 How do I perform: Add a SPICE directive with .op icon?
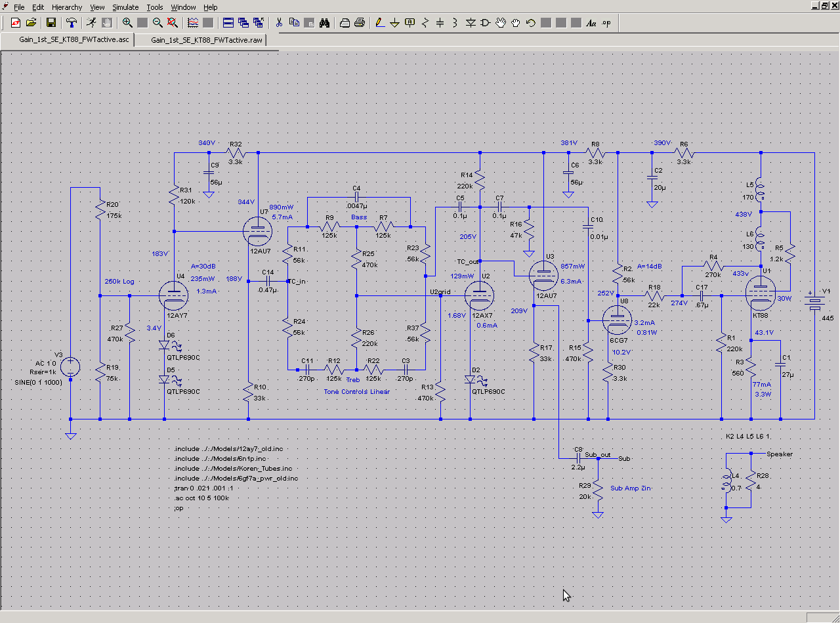pos(606,23)
